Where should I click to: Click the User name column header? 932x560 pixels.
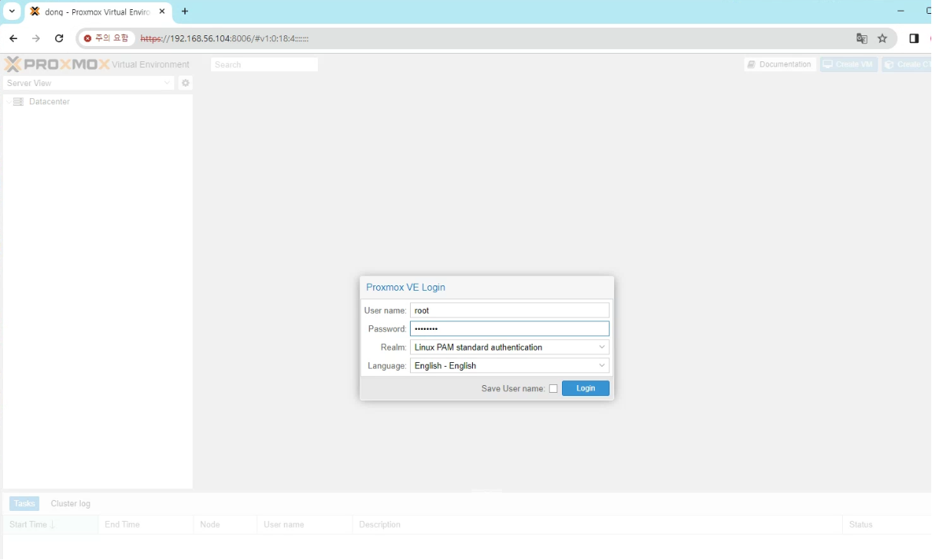305,525
